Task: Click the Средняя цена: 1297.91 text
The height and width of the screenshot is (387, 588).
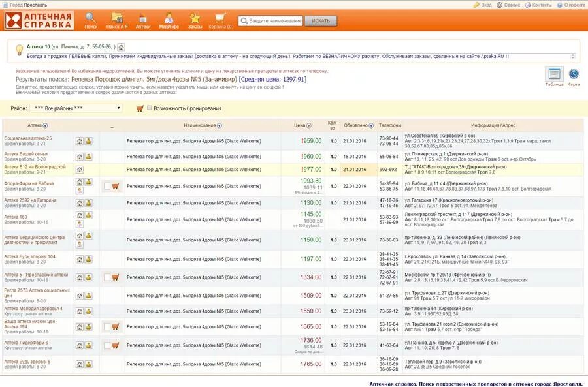Action: click(273, 79)
